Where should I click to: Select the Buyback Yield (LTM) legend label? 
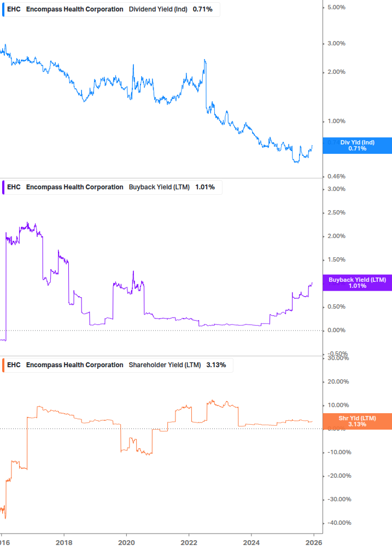point(159,187)
